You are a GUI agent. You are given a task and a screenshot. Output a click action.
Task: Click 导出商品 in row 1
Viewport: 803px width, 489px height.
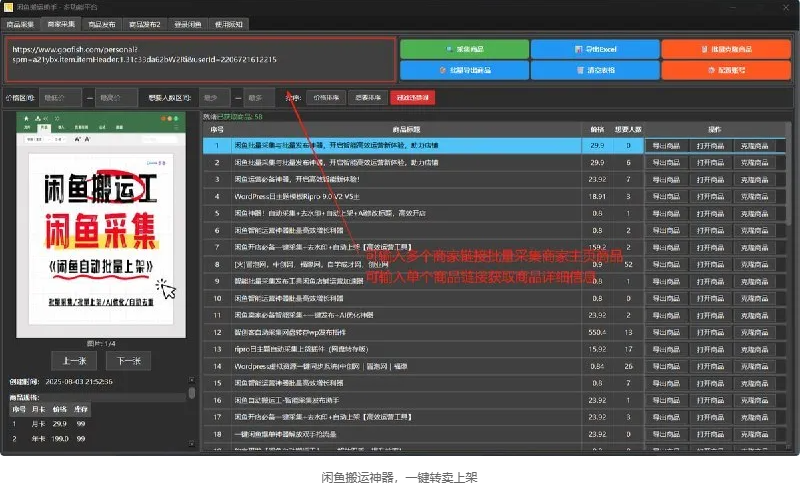click(666, 146)
